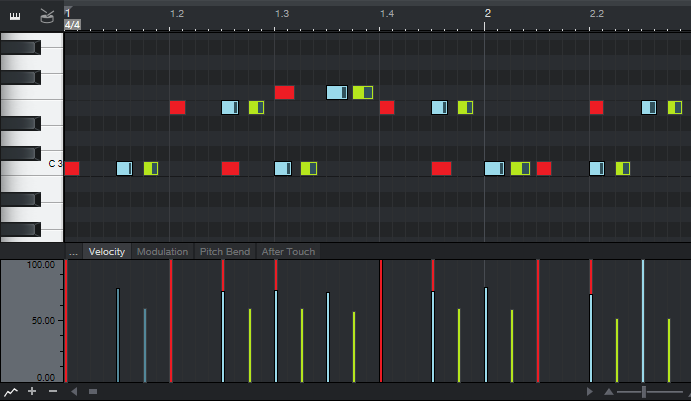The height and width of the screenshot is (401, 691).
Task: Switch to the Modulation tab
Action: [161, 252]
